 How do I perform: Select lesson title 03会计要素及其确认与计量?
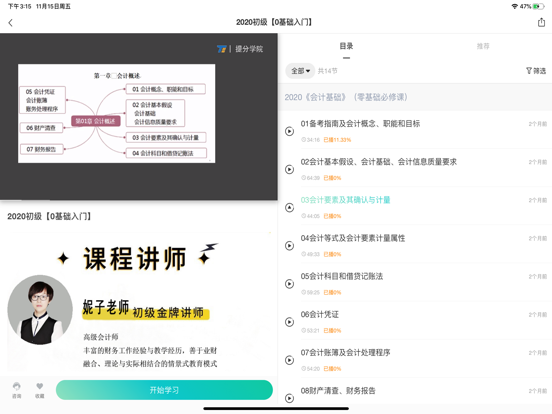point(345,200)
